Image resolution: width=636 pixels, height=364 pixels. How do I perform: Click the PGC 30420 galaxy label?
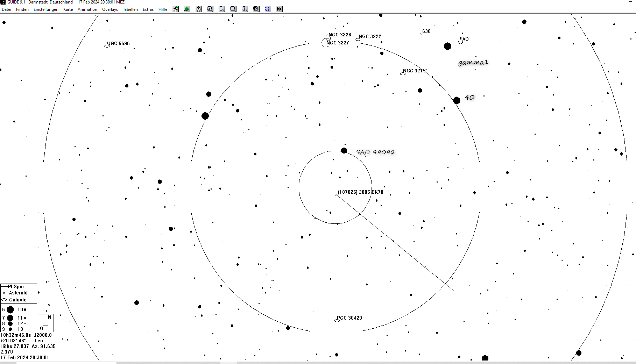click(x=349, y=318)
